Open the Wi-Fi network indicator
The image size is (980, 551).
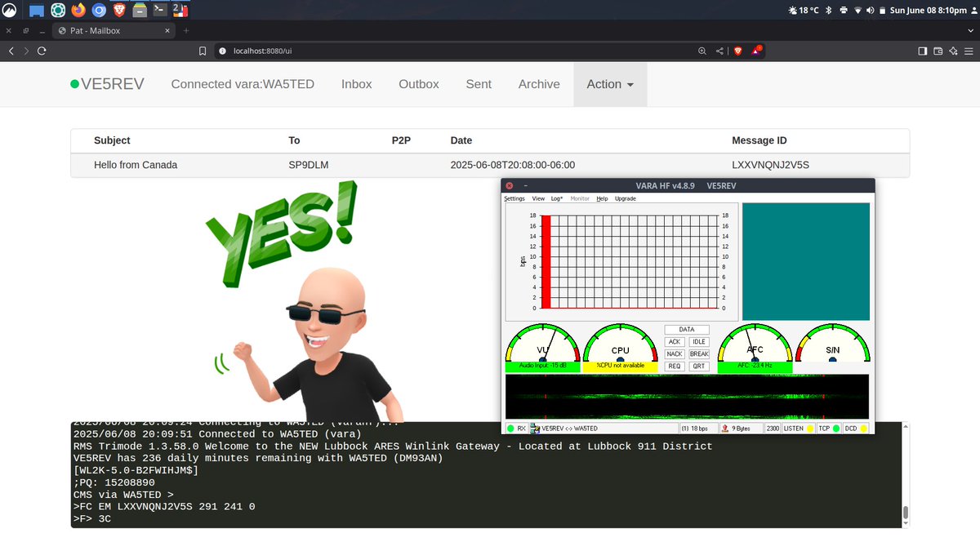point(857,11)
